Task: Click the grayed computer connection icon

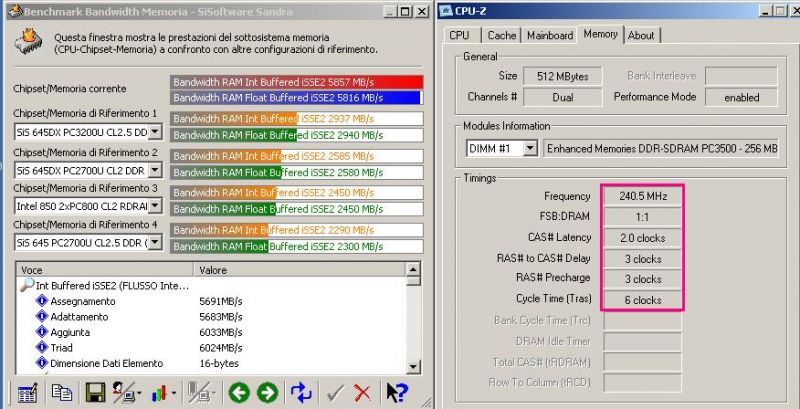Action: [201, 393]
